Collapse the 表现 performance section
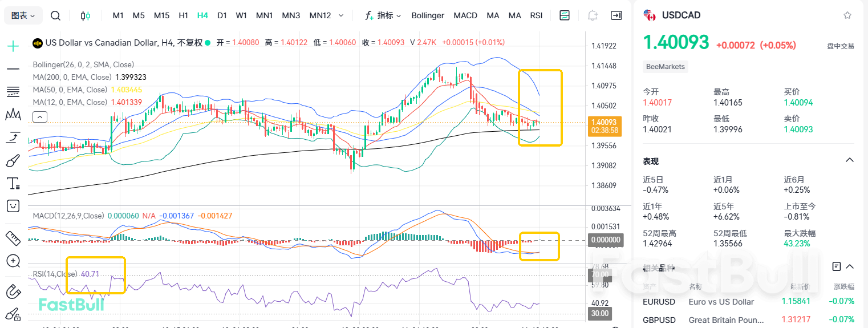The image size is (868, 328). pos(849,160)
